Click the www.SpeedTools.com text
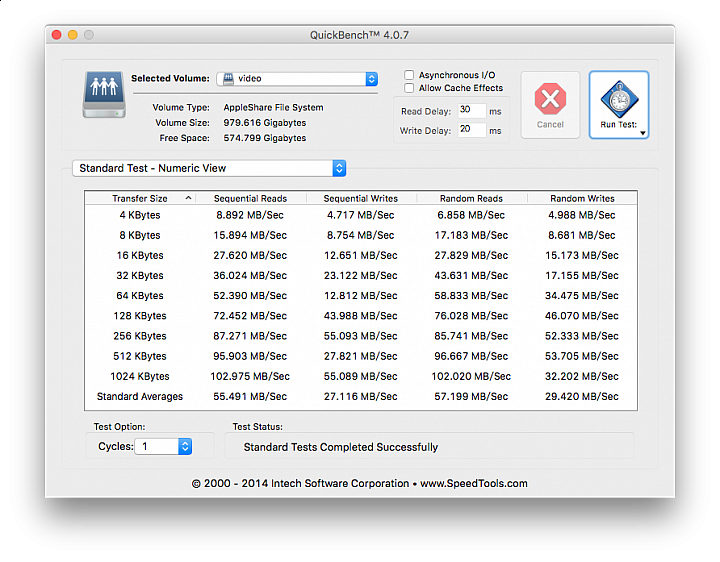Viewport: 720px width, 562px height. point(474,483)
